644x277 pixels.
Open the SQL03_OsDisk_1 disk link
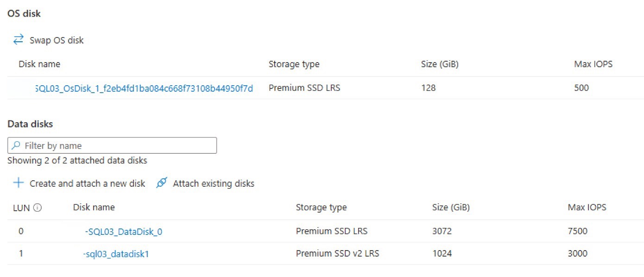pyautogui.click(x=144, y=88)
